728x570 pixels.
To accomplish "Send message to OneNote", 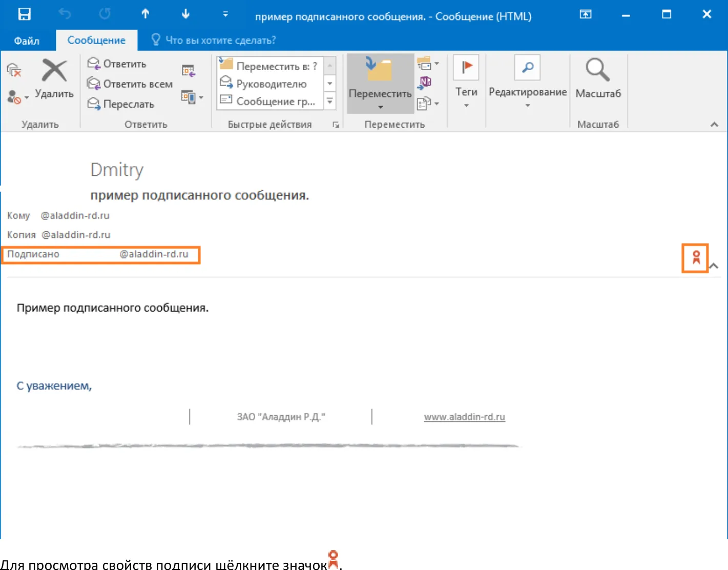I will click(x=425, y=83).
